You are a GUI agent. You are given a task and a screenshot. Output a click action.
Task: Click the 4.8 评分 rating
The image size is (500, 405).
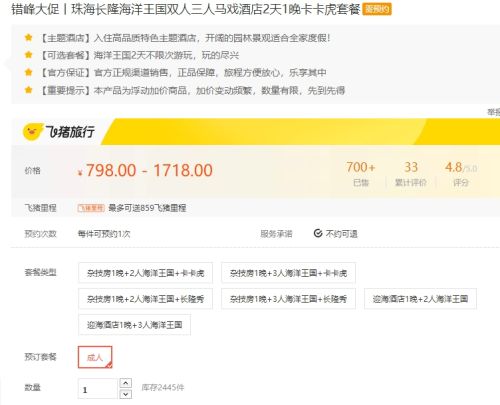coord(461,174)
